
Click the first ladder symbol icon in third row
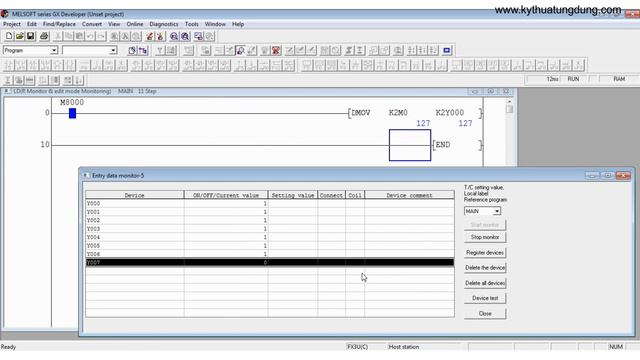(x=9, y=65)
